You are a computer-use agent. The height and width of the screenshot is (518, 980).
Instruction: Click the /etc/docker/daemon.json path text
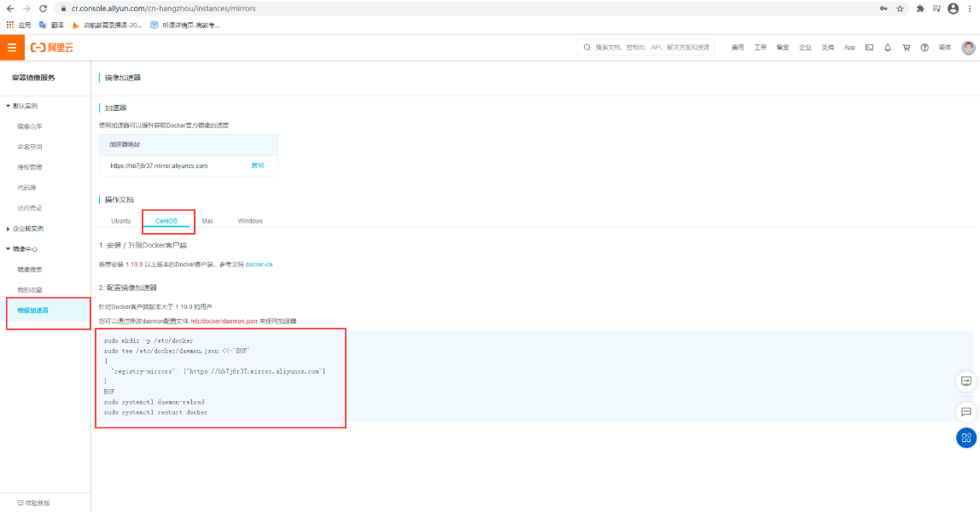(x=224, y=321)
